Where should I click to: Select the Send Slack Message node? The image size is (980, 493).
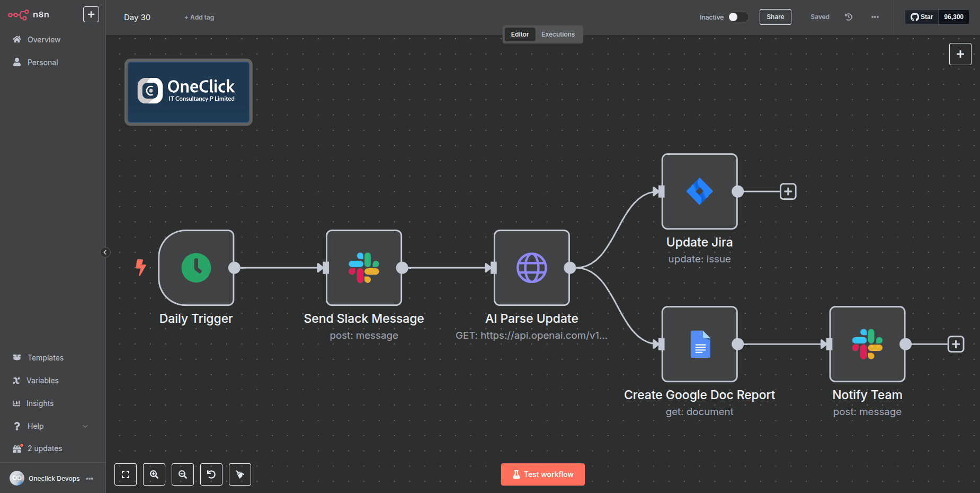point(364,268)
